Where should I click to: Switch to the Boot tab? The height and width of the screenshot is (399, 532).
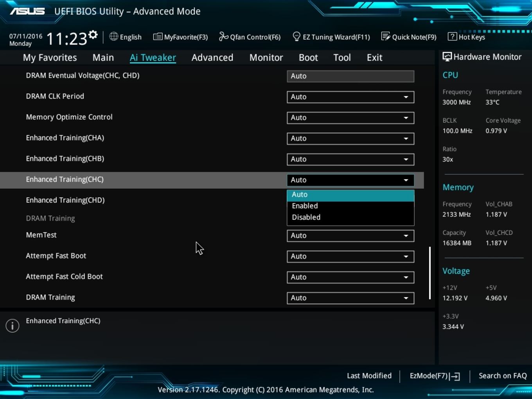(x=308, y=58)
